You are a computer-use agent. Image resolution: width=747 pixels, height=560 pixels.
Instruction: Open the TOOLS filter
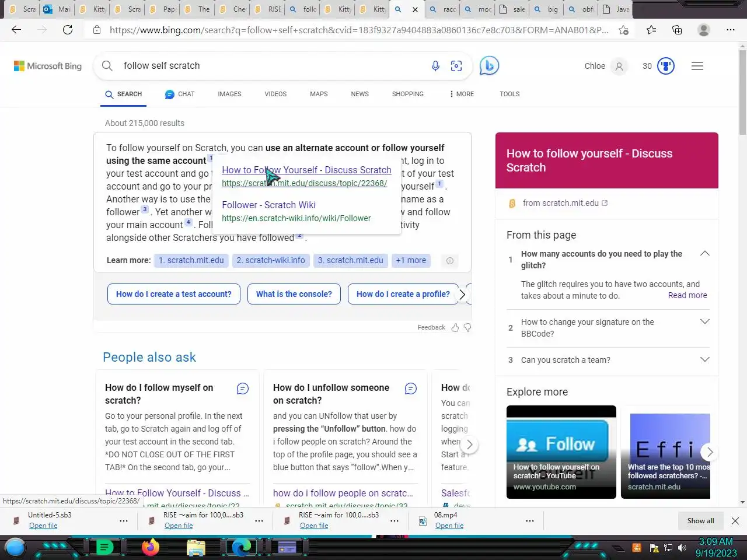(x=509, y=94)
